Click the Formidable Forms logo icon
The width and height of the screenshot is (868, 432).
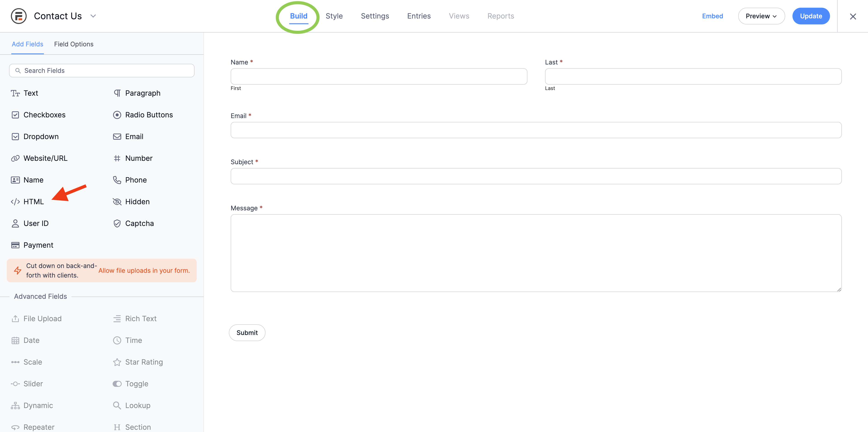[19, 16]
